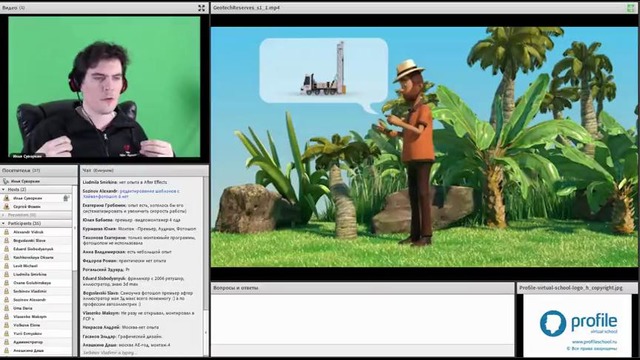The image size is (640, 360).
Task: Select participant Alexandr Vidruk
Action: 36,232
